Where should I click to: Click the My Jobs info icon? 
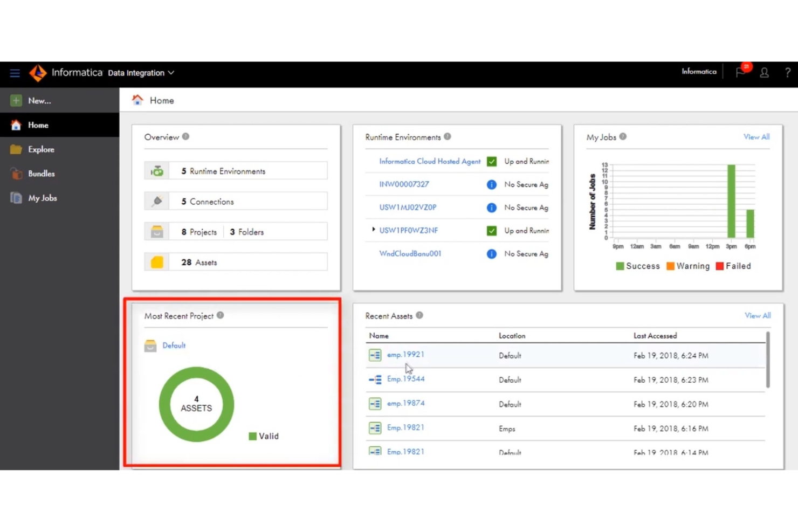click(623, 137)
